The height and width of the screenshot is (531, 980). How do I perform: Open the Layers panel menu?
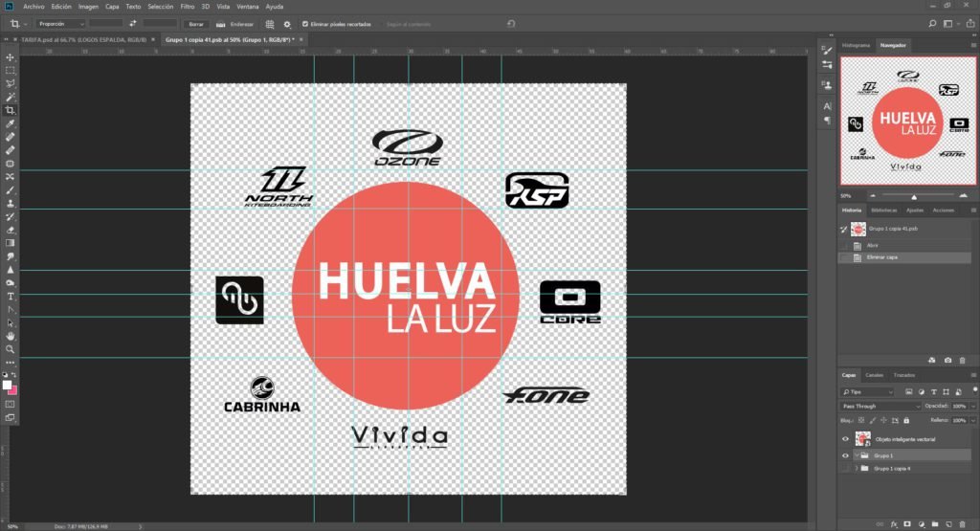tap(973, 375)
